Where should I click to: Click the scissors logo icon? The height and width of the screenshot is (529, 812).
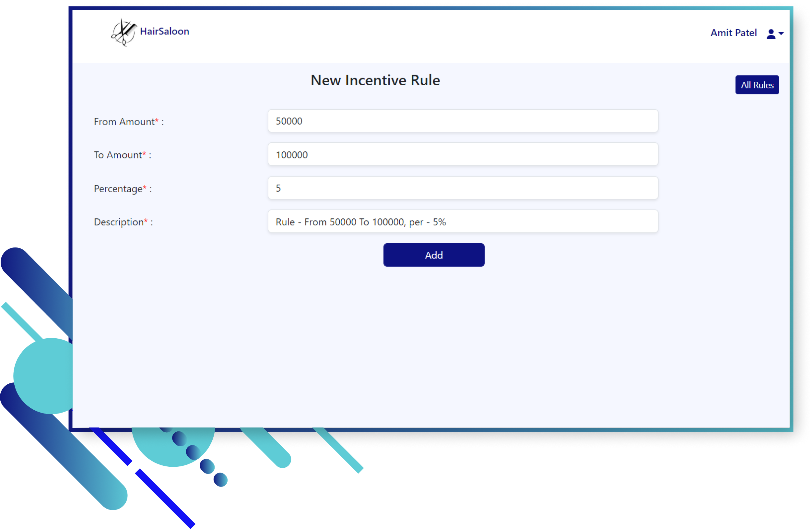(x=124, y=32)
